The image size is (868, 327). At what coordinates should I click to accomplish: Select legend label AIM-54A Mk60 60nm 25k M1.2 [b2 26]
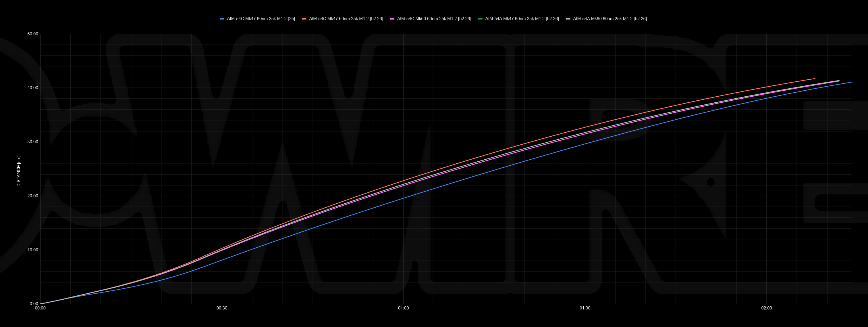point(610,19)
